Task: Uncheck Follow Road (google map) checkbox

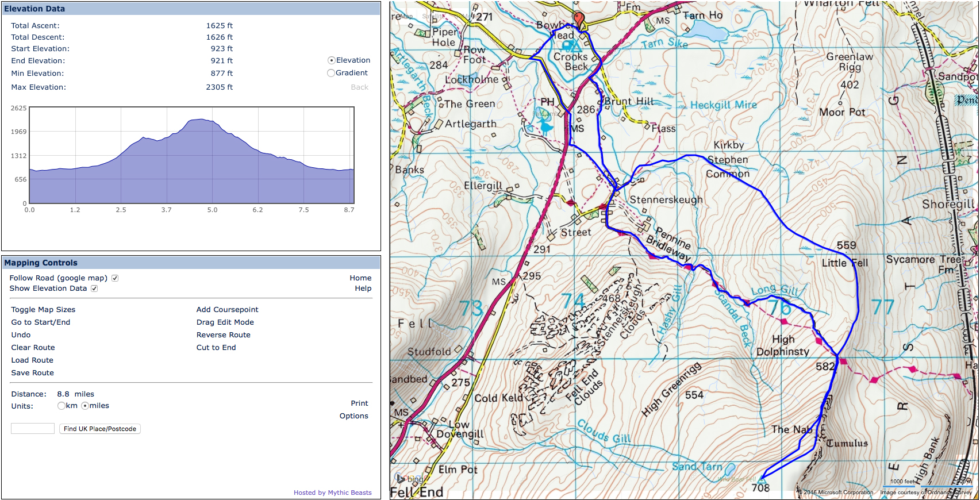Action: (x=115, y=278)
